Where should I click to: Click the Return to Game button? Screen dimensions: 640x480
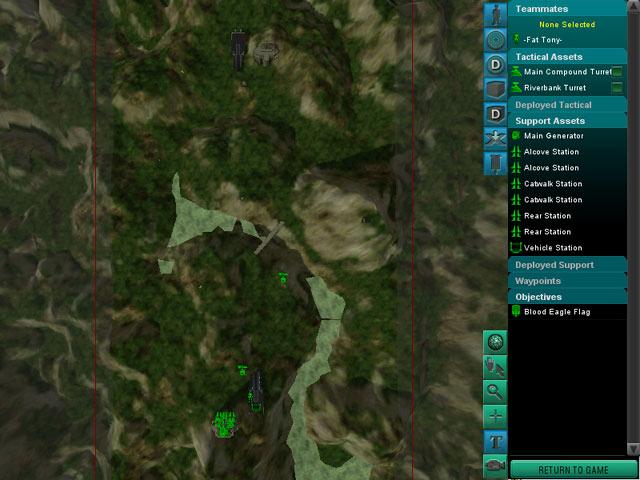point(573,469)
